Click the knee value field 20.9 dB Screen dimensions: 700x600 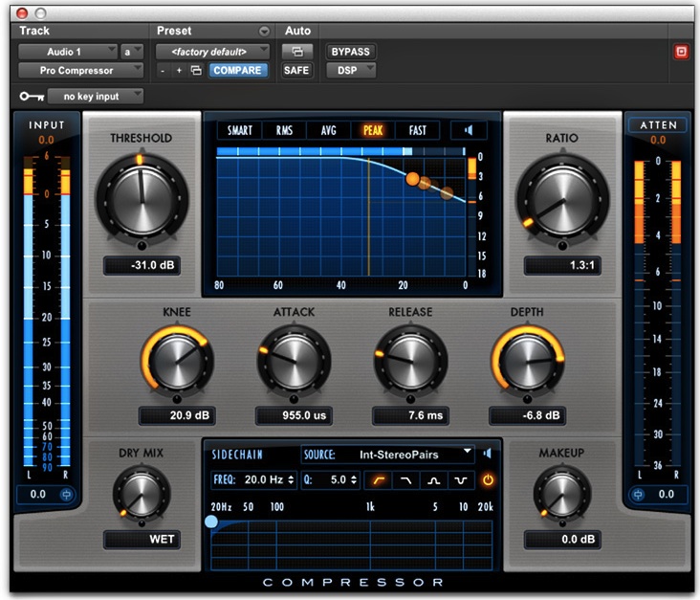click(177, 415)
